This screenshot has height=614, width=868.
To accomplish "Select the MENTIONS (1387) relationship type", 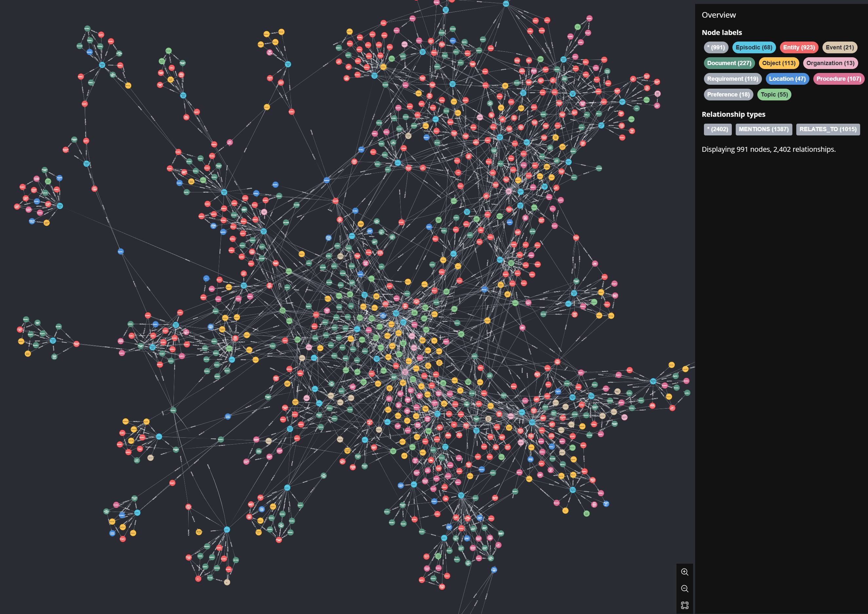I will pyautogui.click(x=763, y=129).
